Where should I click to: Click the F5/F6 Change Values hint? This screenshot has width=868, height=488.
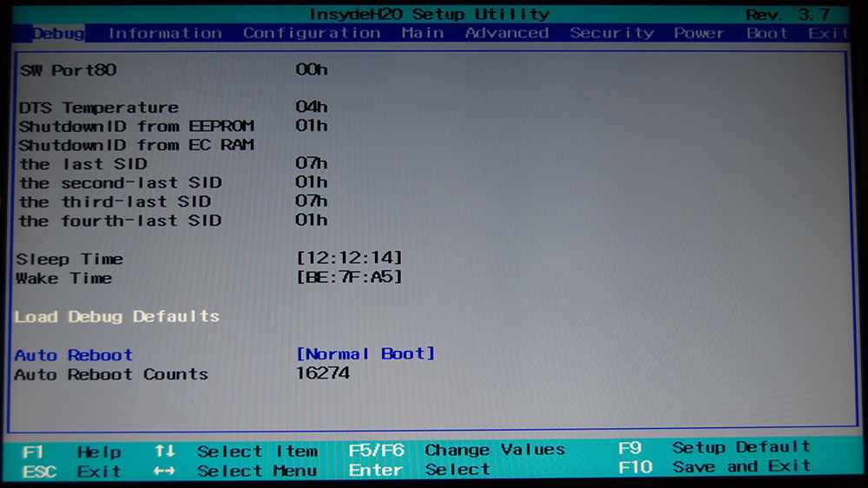457,450
